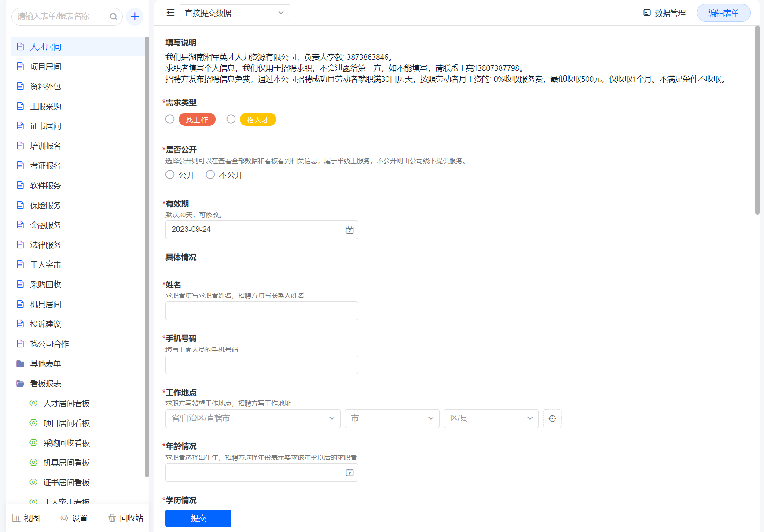Click the search magnifier icon in sidebar
The image size is (764, 532).
(113, 17)
